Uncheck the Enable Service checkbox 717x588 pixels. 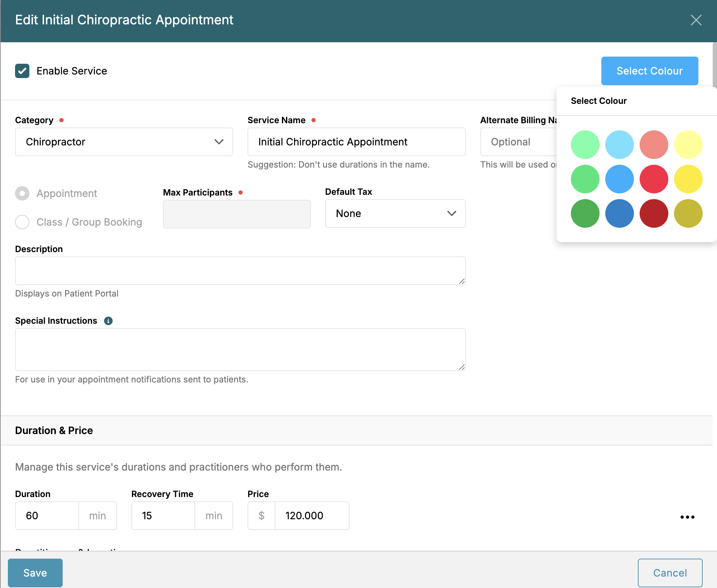[22, 71]
